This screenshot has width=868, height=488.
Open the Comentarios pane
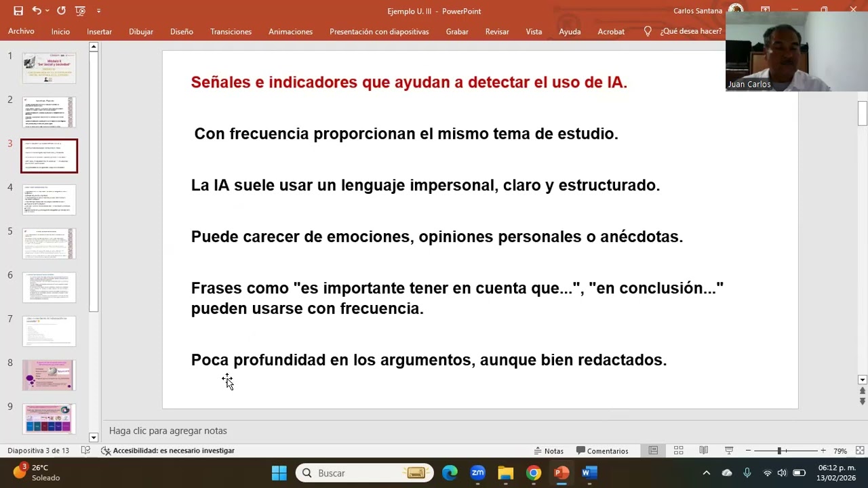pyautogui.click(x=602, y=451)
